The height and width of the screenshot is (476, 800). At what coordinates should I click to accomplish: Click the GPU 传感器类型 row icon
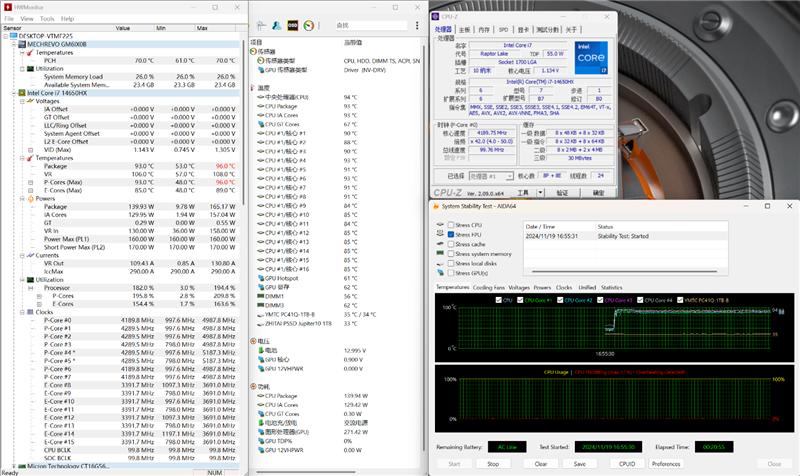click(261, 70)
